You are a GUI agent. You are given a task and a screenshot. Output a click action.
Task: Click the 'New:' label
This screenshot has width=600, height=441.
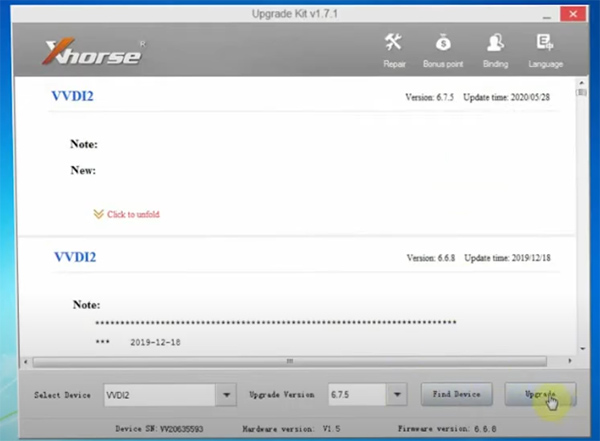[83, 170]
